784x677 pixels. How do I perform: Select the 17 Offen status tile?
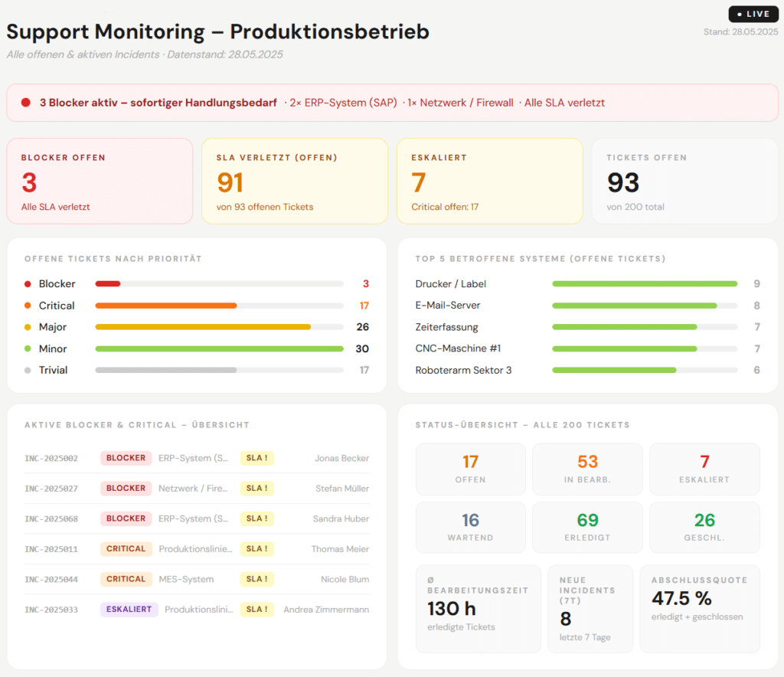(x=471, y=469)
